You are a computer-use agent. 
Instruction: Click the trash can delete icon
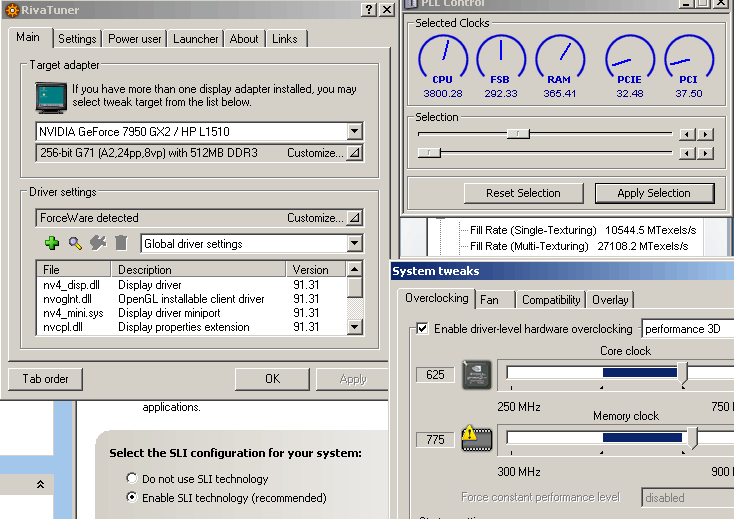(121, 242)
